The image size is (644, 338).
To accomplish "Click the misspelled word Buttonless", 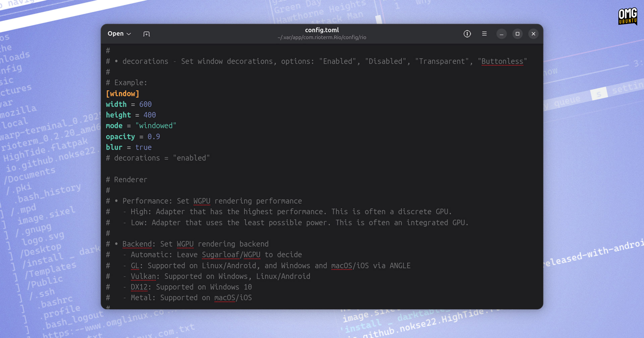I will [x=502, y=61].
